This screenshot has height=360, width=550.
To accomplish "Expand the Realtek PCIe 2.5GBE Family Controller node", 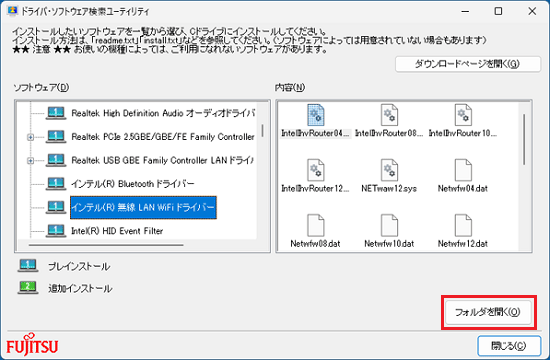I will pos(31,137).
